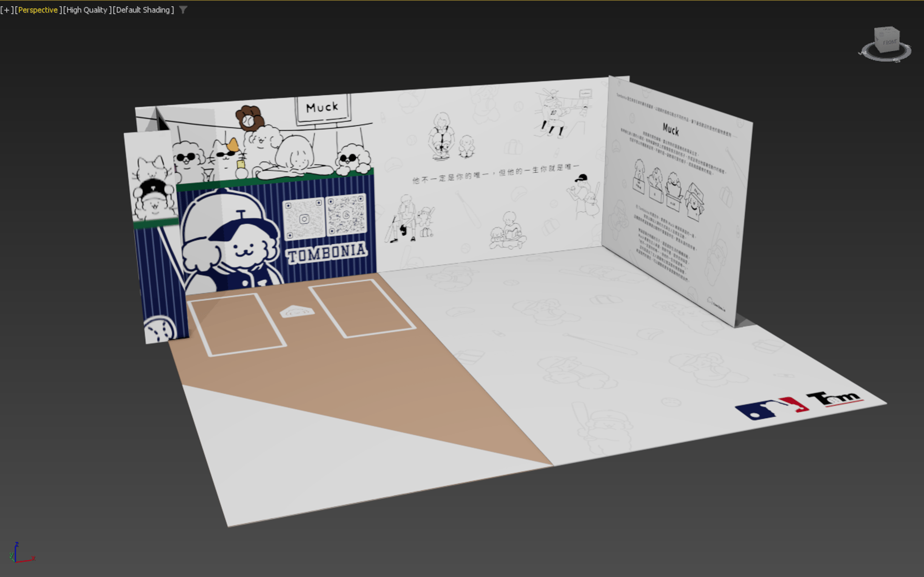Open the Default Shading per-view menu
Image resolution: width=924 pixels, height=577 pixels.
143,10
